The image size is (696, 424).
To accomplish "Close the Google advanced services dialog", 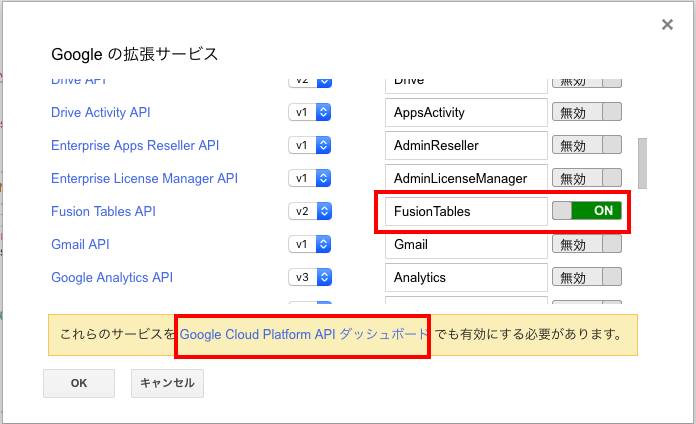I will [x=667, y=24].
